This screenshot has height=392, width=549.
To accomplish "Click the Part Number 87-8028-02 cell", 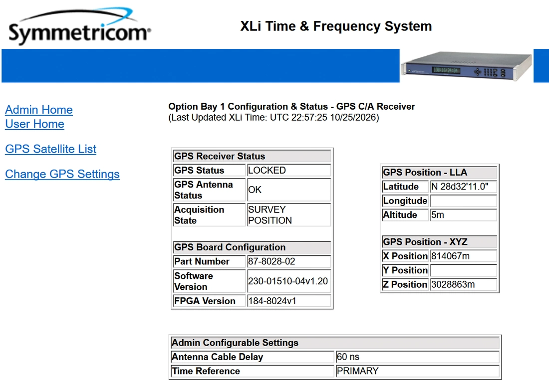I will (x=289, y=261).
